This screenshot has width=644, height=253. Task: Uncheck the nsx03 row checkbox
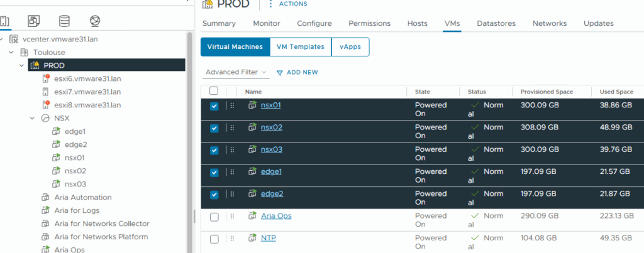(x=214, y=151)
